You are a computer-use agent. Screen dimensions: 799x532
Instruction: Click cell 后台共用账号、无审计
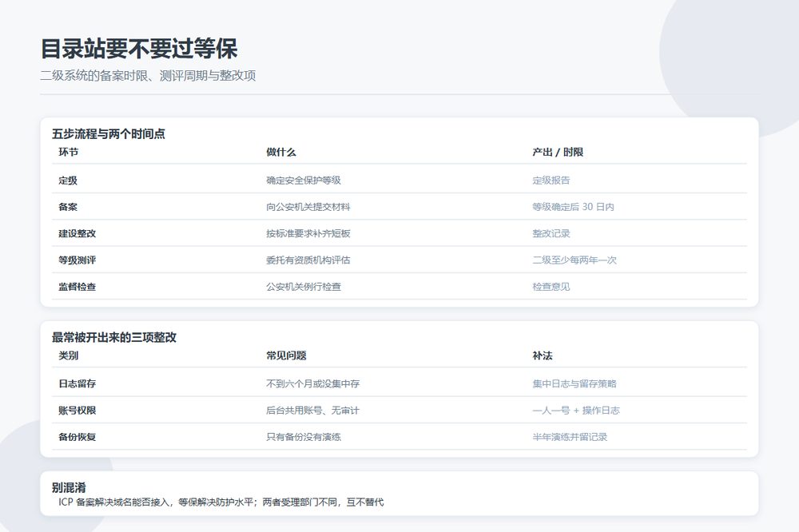312,411
